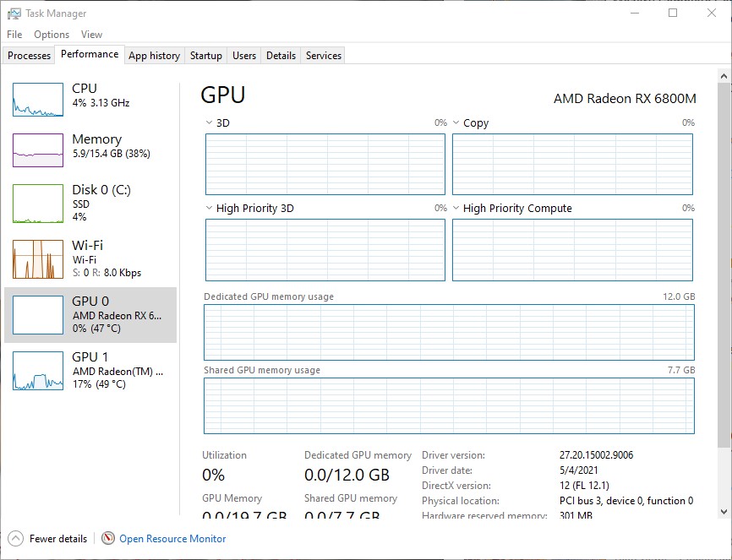Open the Startup tab

click(205, 56)
